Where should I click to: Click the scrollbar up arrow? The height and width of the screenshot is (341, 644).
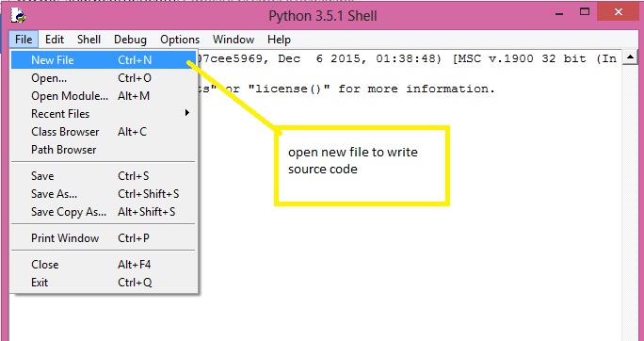point(630,57)
